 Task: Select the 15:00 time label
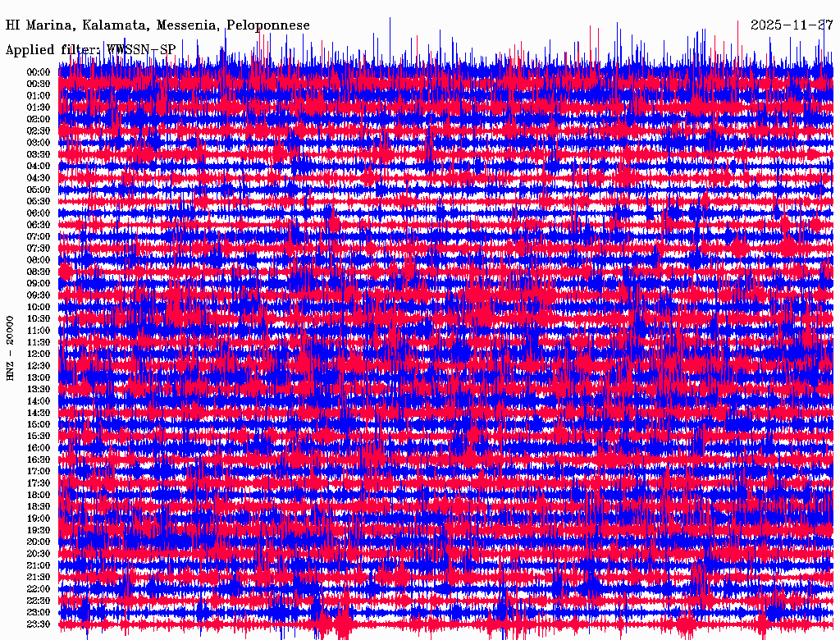[39, 424]
